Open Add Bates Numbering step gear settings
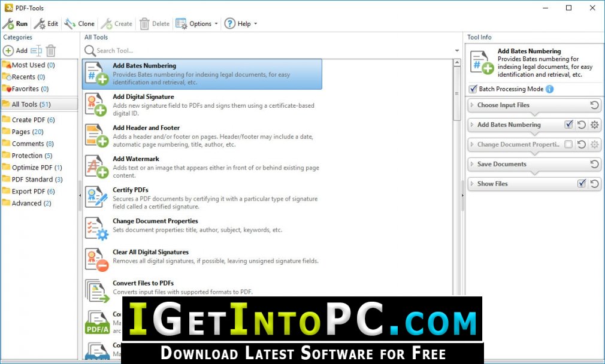605x364 pixels. click(x=595, y=125)
